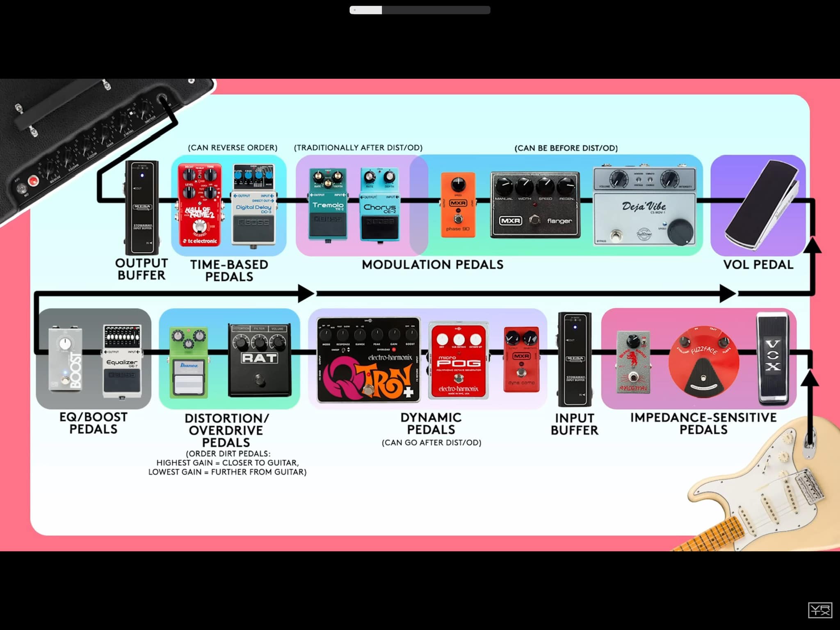Click the 'MODULATION PEDALS' label

pyautogui.click(x=433, y=265)
